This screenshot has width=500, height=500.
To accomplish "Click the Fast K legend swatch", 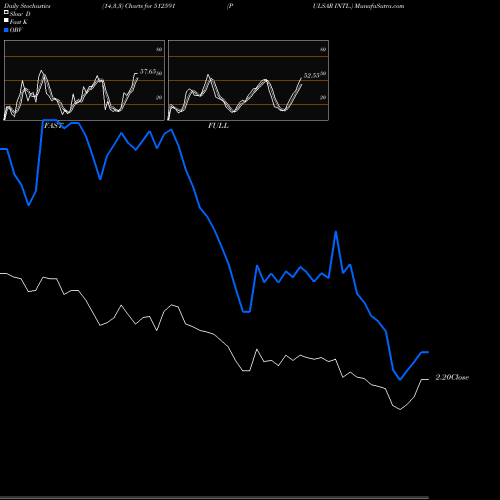I will [x=6, y=20].
